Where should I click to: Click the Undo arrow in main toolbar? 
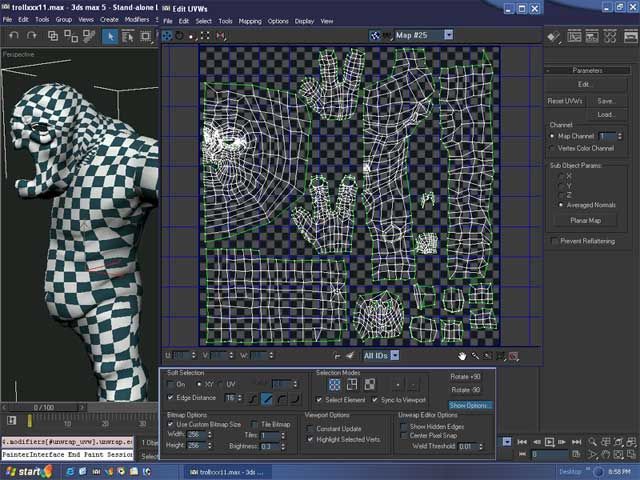[14, 36]
